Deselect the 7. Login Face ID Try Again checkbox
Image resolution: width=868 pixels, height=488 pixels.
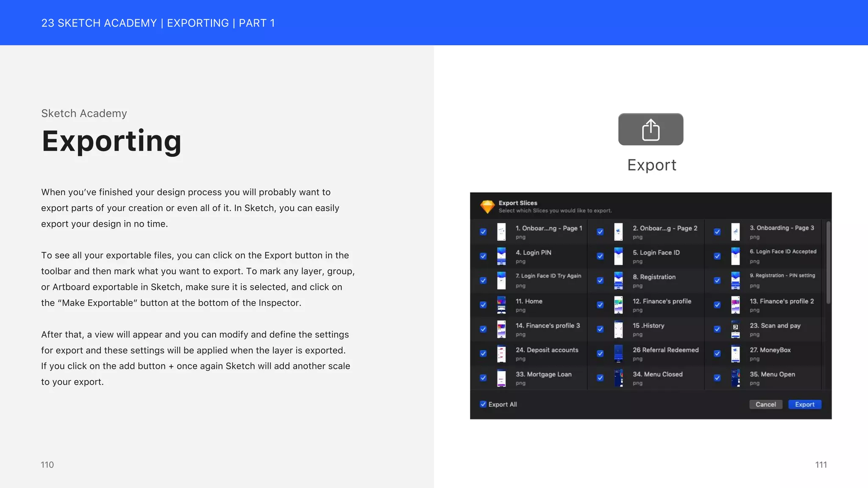483,280
